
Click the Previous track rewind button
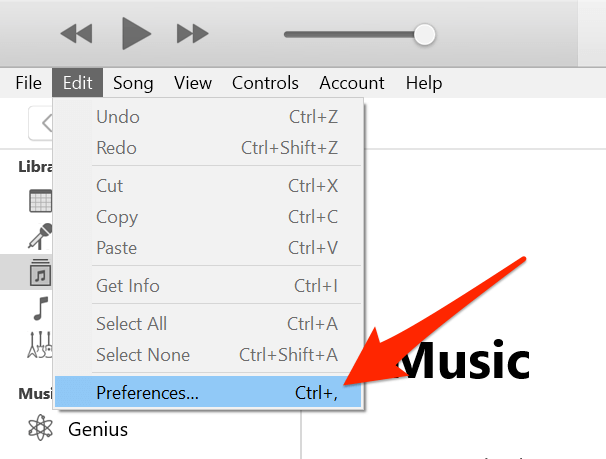click(x=76, y=34)
